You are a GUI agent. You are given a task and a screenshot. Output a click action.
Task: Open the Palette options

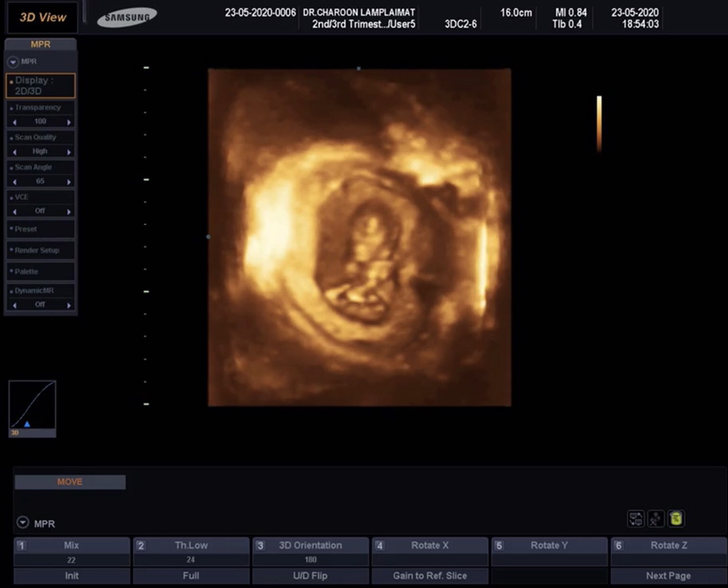41,272
